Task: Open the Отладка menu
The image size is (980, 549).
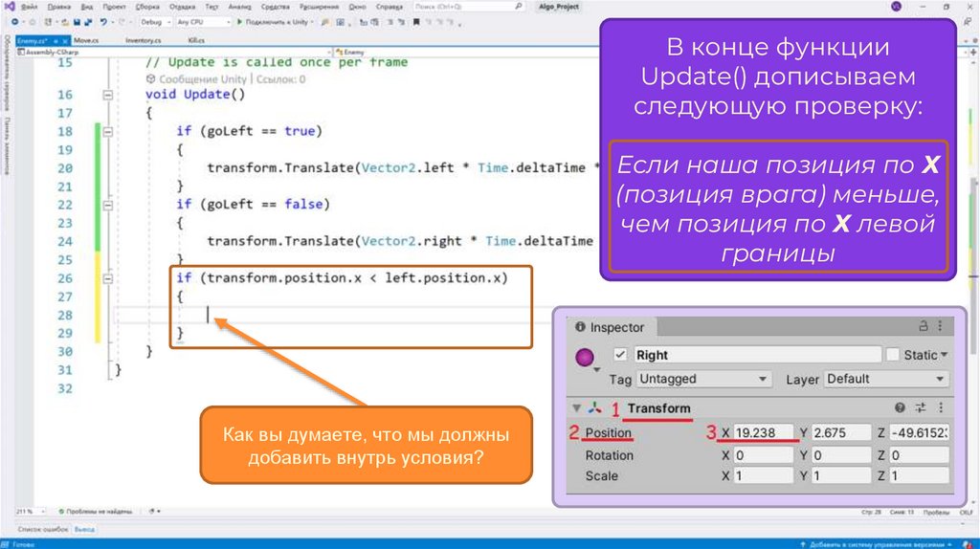Action: point(183,7)
